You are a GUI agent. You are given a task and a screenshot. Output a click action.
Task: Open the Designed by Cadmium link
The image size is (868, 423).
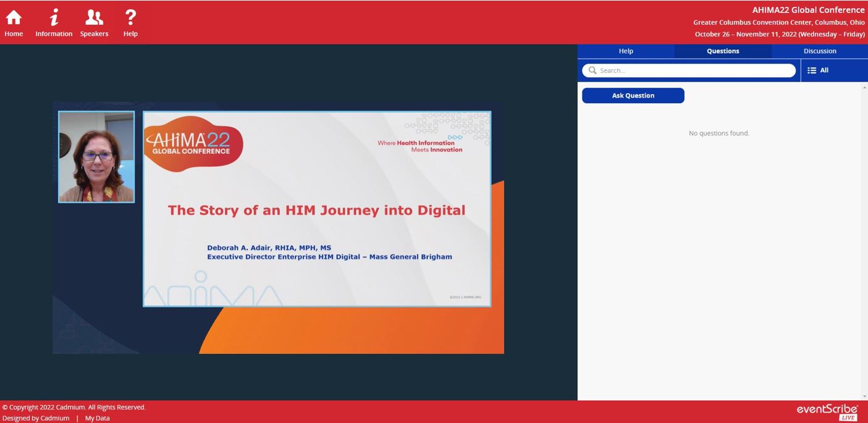pos(36,418)
